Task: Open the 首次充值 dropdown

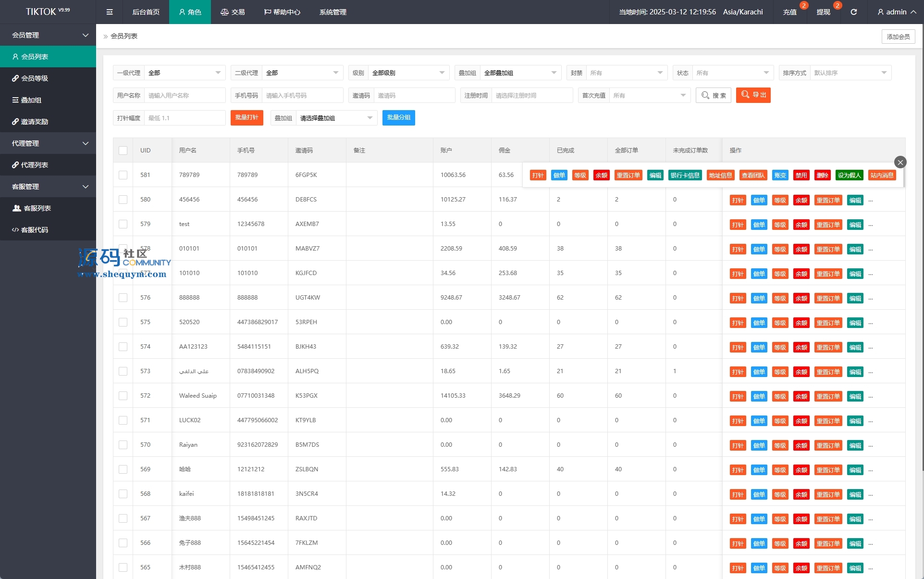Action: pos(650,95)
